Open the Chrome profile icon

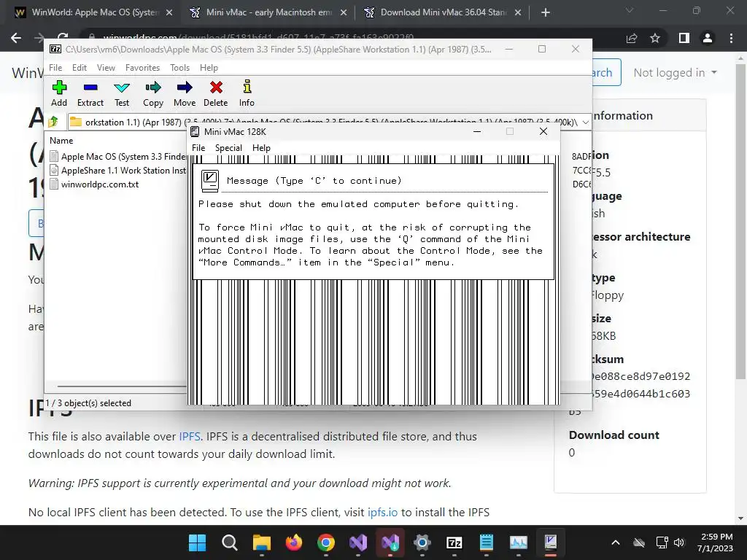pyautogui.click(x=708, y=38)
